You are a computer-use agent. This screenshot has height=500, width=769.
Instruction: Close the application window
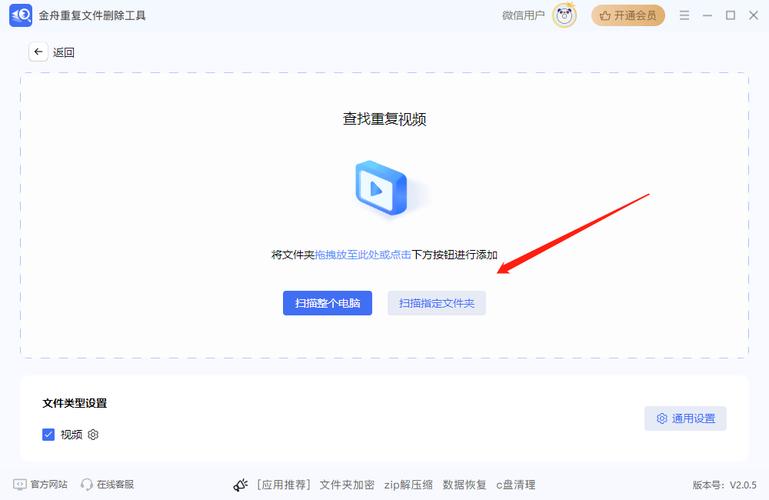pos(754,15)
